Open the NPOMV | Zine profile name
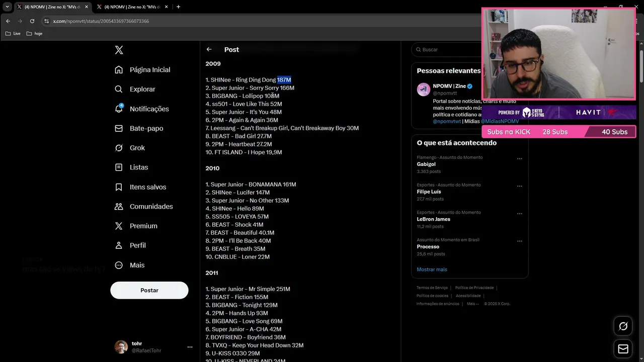Image resolution: width=644 pixels, height=362 pixels. pyautogui.click(x=449, y=86)
